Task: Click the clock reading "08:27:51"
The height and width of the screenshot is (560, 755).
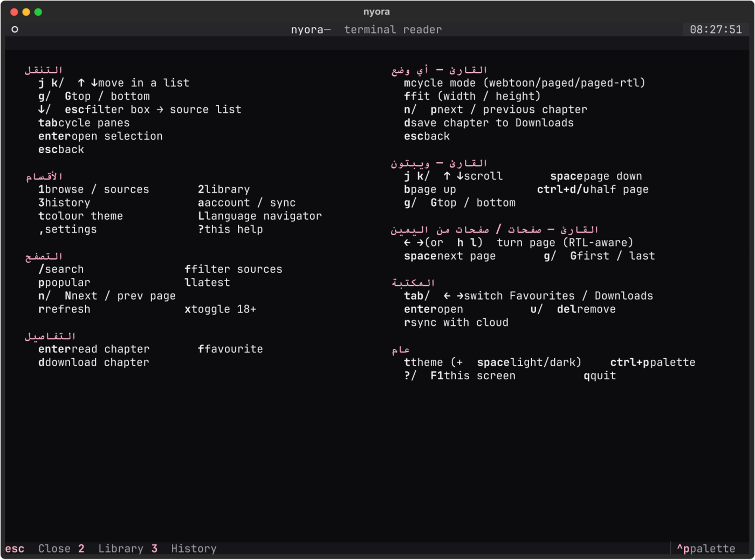Action: (716, 30)
